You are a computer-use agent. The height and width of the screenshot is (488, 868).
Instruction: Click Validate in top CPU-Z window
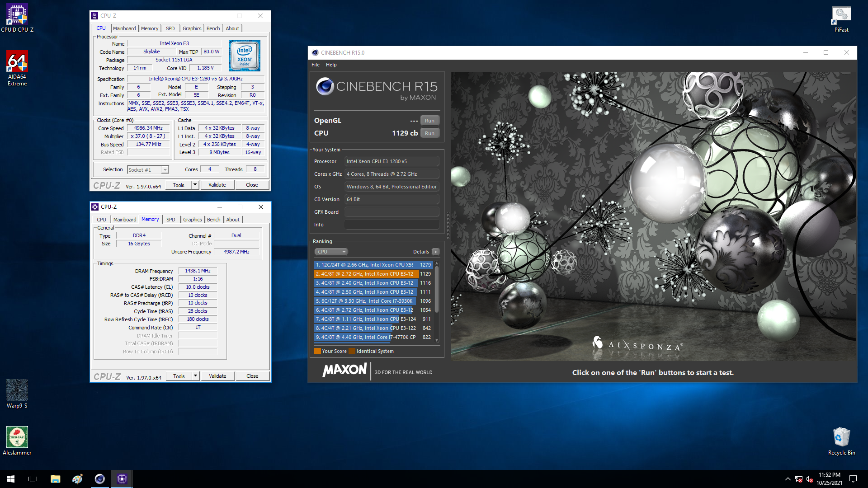[217, 185]
